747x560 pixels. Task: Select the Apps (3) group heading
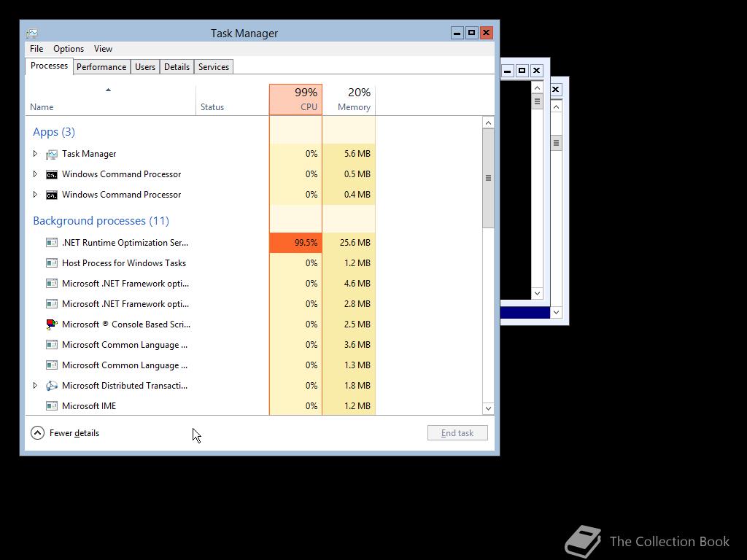coord(54,132)
